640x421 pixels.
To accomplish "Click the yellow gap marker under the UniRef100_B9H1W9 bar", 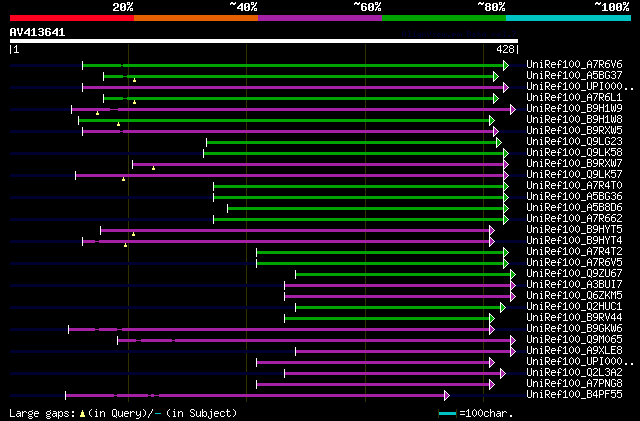I will pyautogui.click(x=97, y=113).
